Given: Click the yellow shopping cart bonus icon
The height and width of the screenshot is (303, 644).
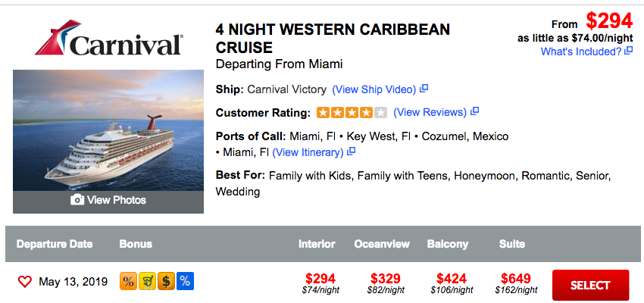Looking at the screenshot, I should 148,282.
